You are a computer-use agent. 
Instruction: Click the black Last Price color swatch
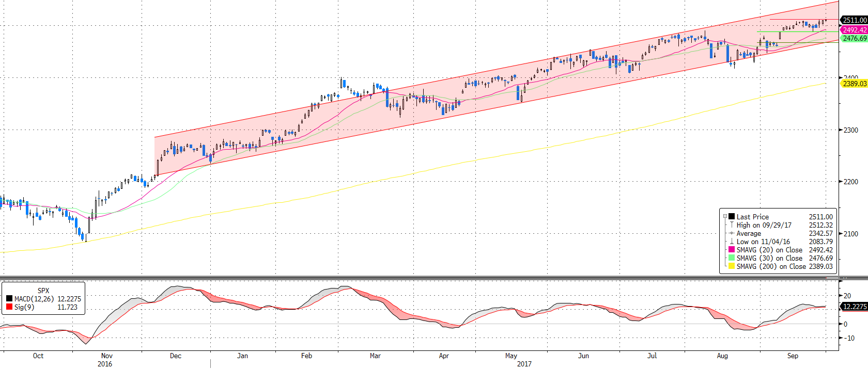click(x=732, y=217)
